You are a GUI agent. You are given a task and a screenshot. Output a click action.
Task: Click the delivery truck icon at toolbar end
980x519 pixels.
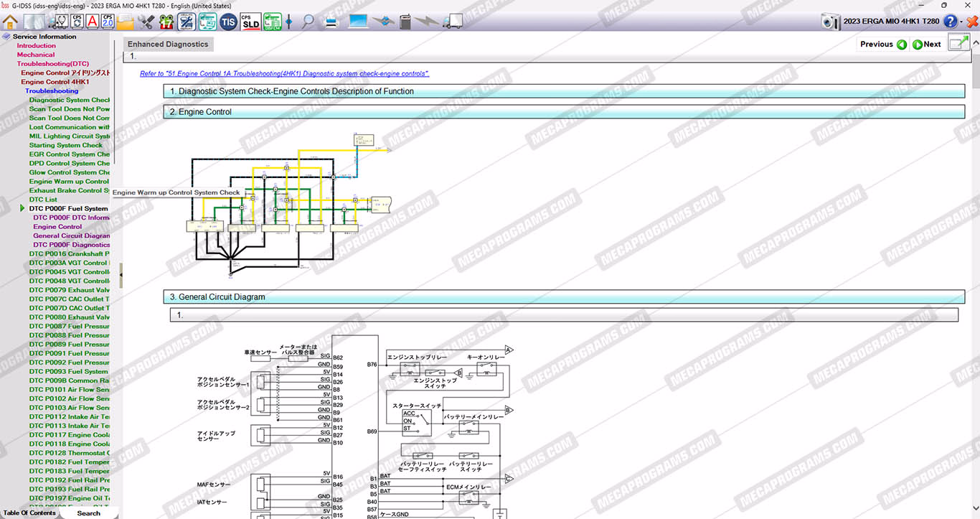tap(453, 22)
